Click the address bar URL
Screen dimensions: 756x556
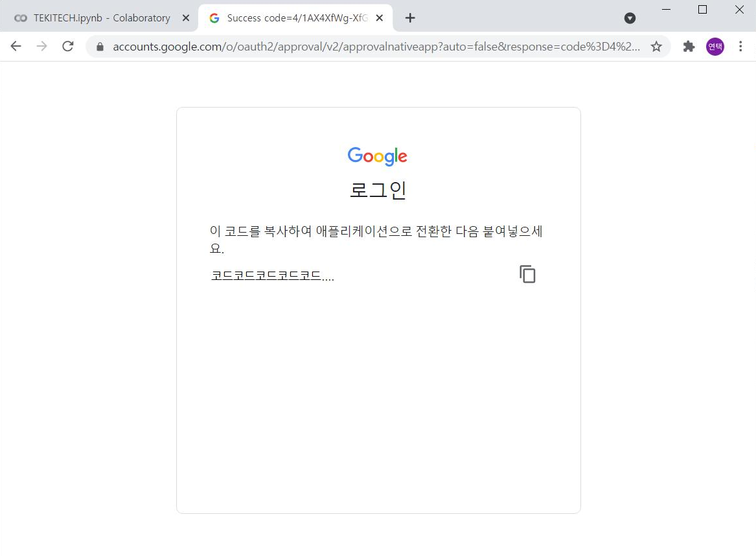coord(376,47)
